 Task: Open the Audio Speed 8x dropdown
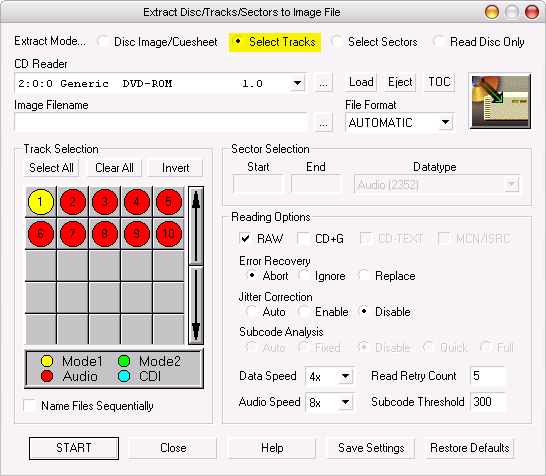coord(345,402)
